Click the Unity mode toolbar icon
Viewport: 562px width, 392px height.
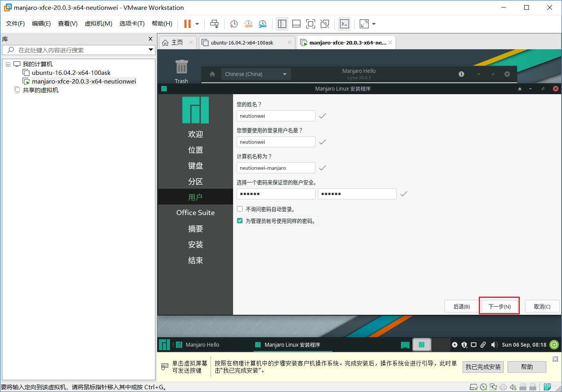pos(325,24)
